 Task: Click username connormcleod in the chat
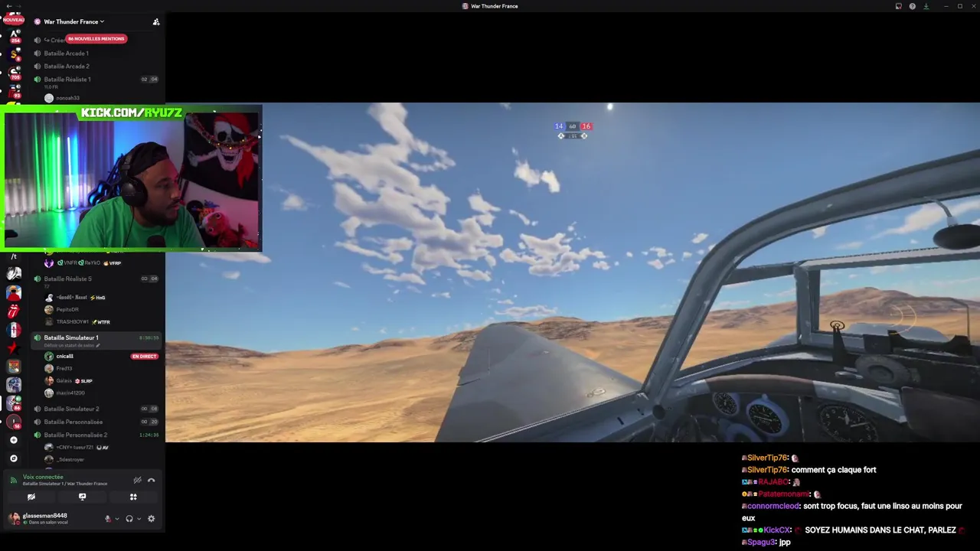[x=773, y=506]
